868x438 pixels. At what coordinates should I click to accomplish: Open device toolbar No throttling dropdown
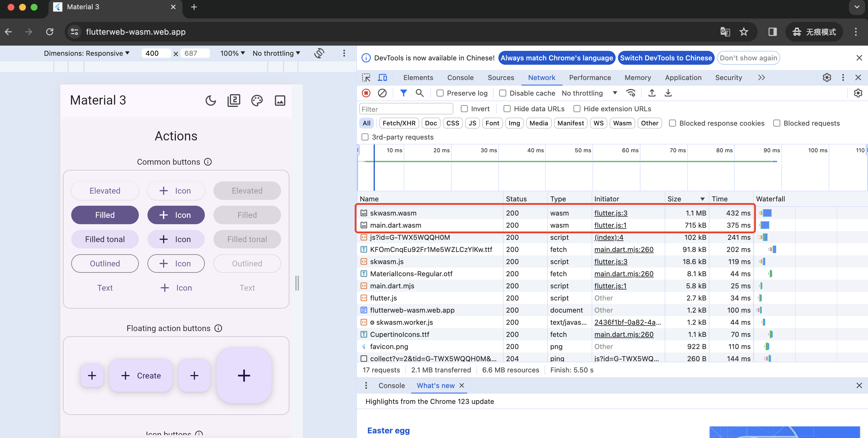pos(276,53)
